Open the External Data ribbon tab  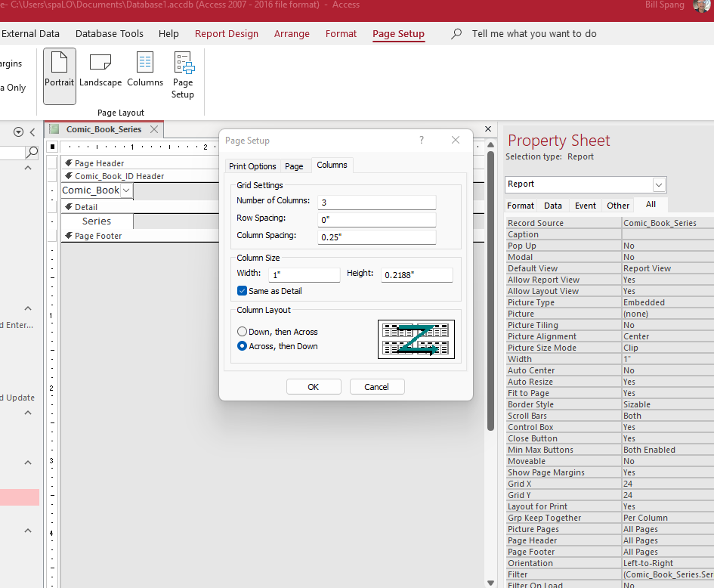(30, 34)
